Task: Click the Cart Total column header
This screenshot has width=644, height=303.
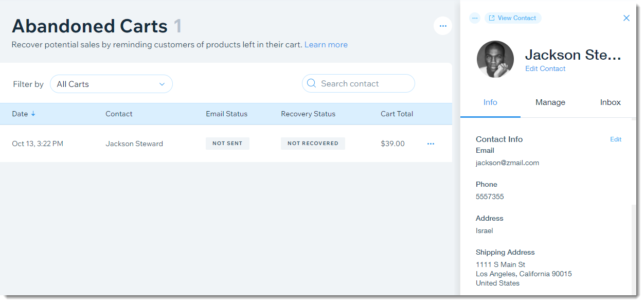Action: [397, 114]
